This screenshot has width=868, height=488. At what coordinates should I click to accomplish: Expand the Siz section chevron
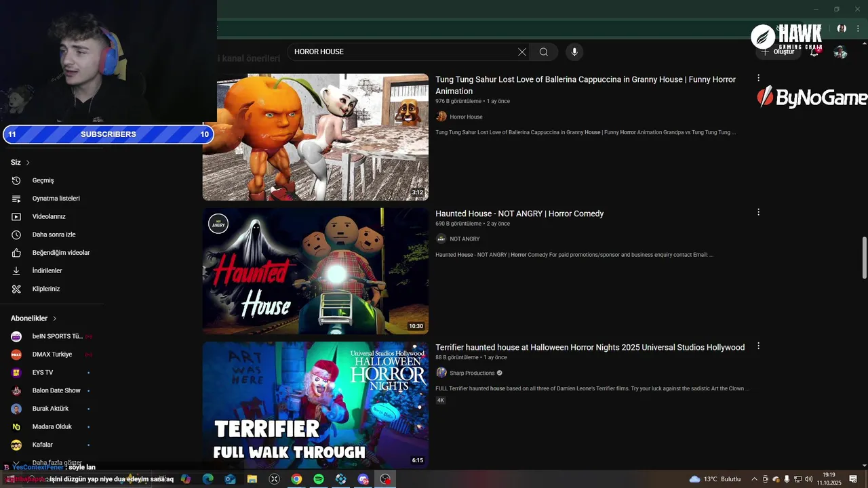tap(28, 163)
